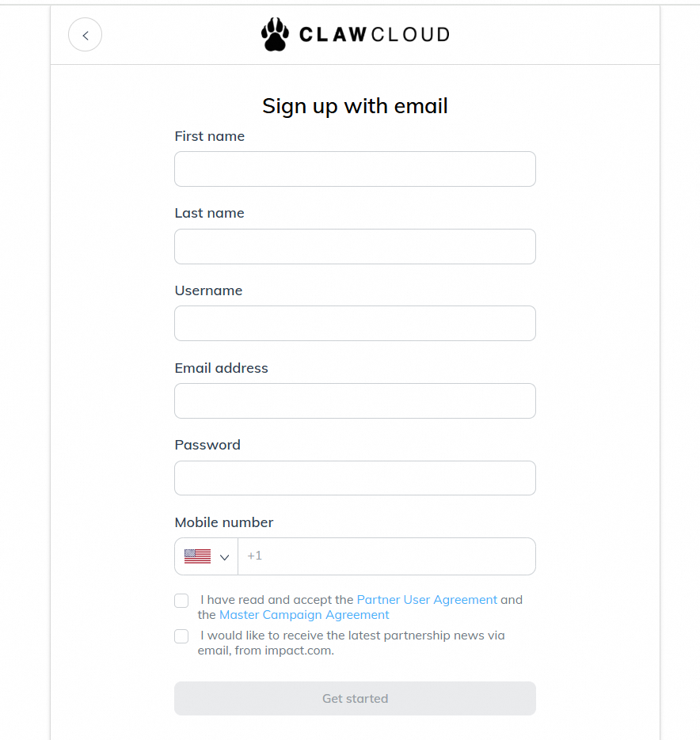Click the United States flag icon
Image resolution: width=700 pixels, height=740 pixels.
click(197, 556)
